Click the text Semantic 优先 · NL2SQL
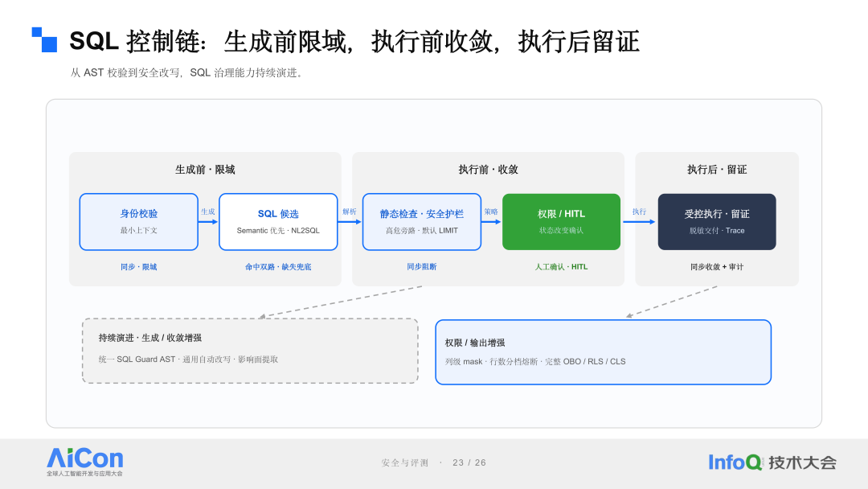 pyautogui.click(x=278, y=230)
